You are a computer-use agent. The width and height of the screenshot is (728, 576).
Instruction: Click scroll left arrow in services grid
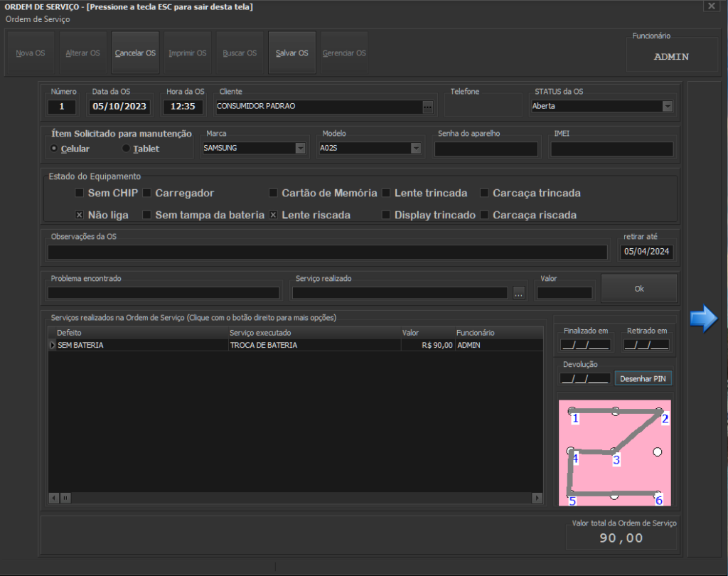(53, 498)
